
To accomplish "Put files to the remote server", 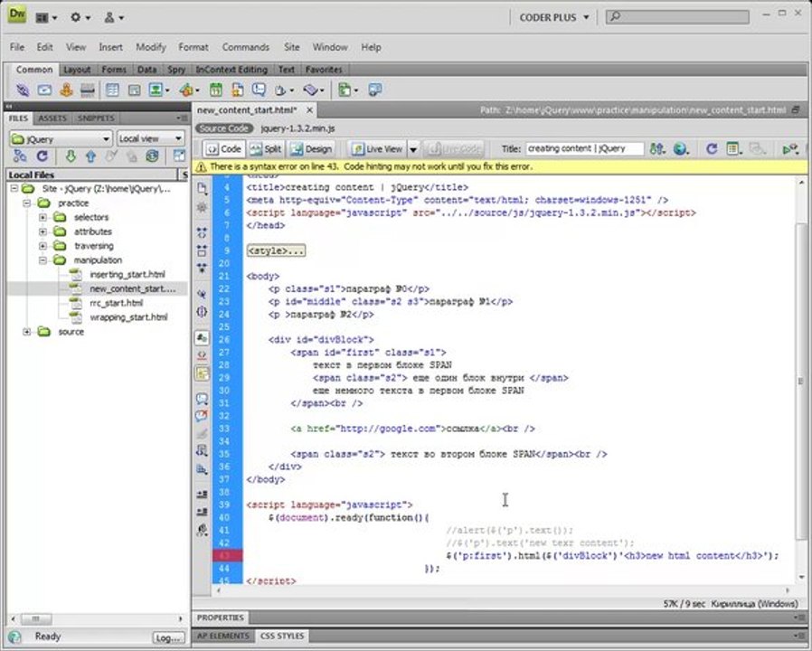I will pos(90,156).
